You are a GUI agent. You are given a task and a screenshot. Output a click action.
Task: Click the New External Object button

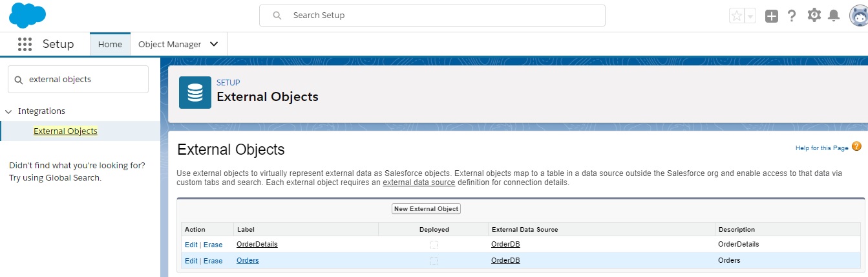coord(426,208)
